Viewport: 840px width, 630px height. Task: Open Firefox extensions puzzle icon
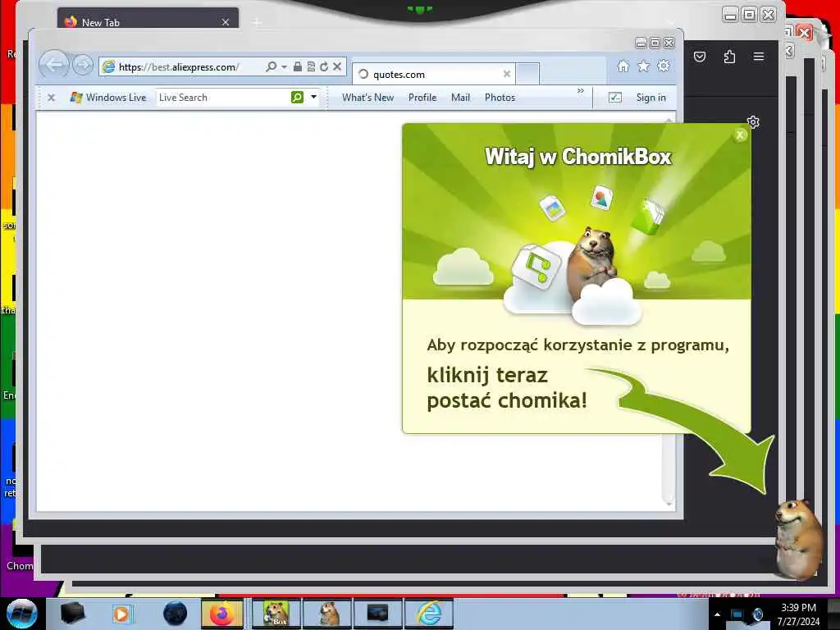[729, 57]
